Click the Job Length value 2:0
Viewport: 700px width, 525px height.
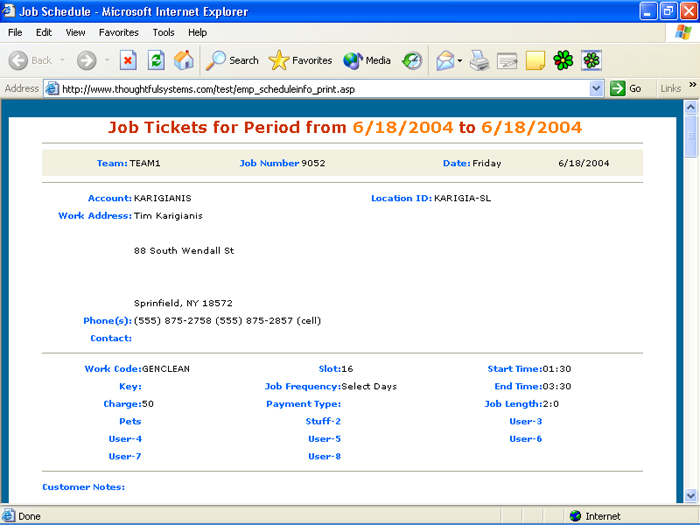551,404
